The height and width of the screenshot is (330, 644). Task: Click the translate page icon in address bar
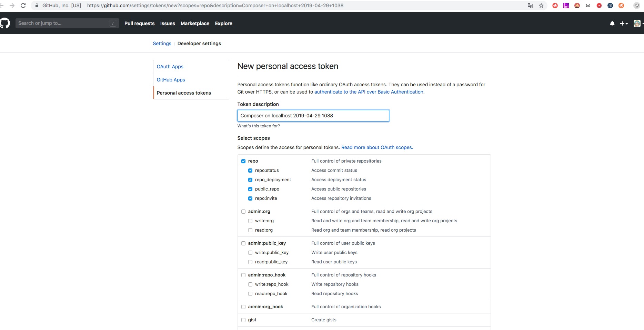[x=530, y=6]
